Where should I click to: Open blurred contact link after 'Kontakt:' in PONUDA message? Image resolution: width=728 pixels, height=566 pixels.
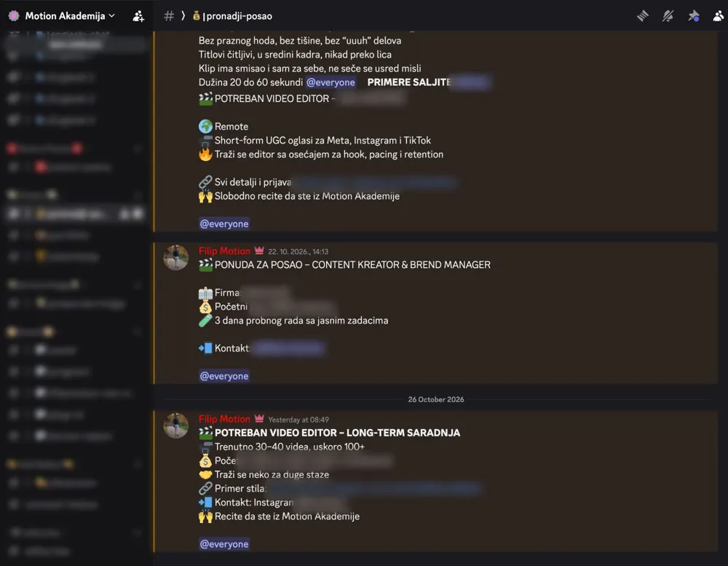point(289,348)
